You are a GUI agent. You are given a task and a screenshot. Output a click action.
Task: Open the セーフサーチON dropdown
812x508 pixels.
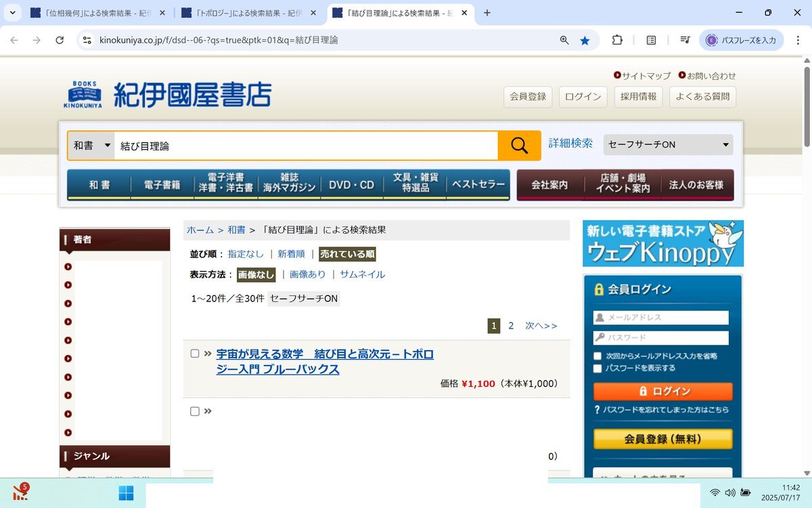[668, 144]
